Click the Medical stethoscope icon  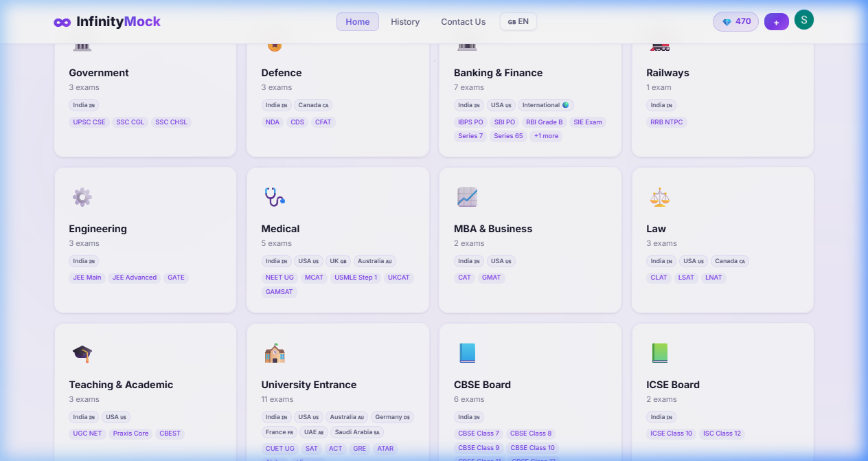point(275,197)
